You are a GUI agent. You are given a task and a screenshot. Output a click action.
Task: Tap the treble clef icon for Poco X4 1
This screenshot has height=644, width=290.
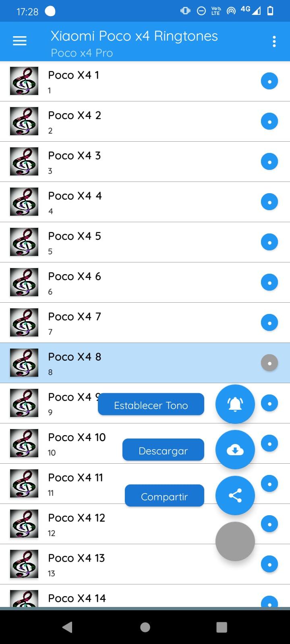pyautogui.click(x=24, y=81)
